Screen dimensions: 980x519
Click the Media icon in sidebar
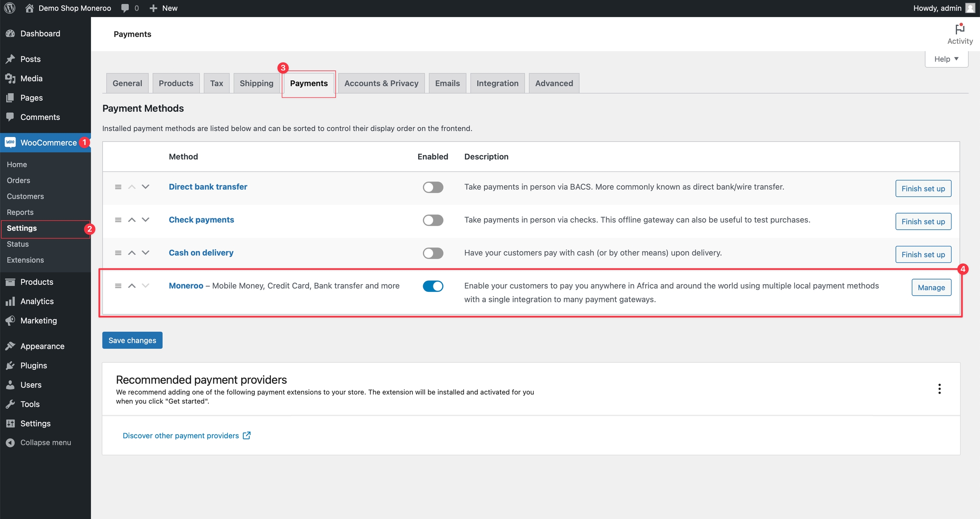pyautogui.click(x=11, y=78)
